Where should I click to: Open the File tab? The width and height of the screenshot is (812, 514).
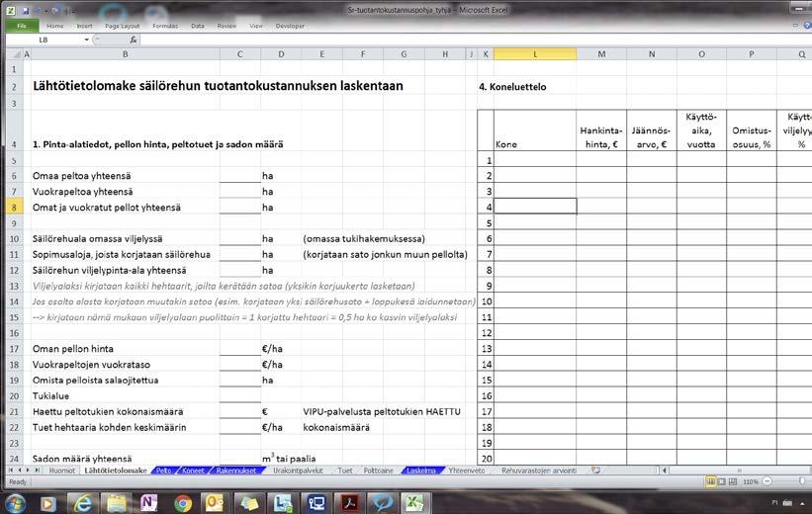tap(22, 26)
